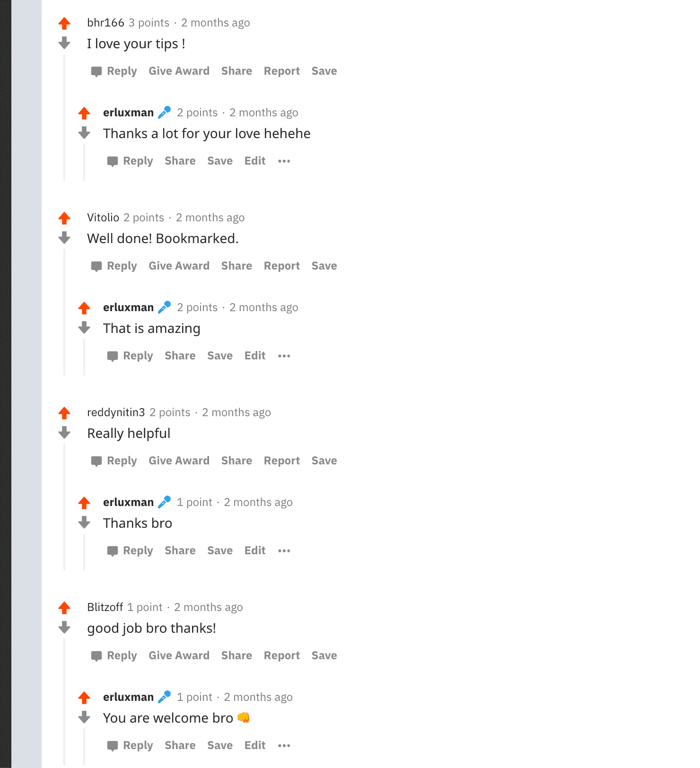
Task: Upvote 'Thanks a lot for your love' reply
Action: [84, 113]
